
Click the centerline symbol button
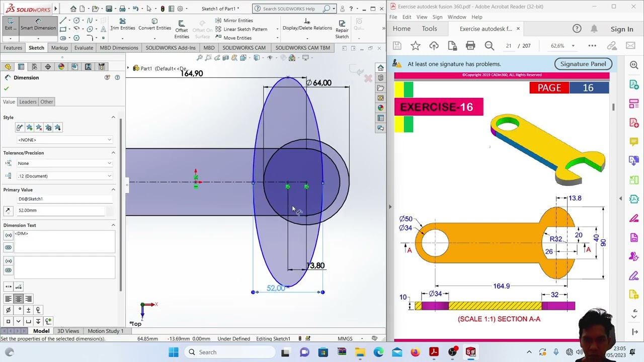coord(38,310)
